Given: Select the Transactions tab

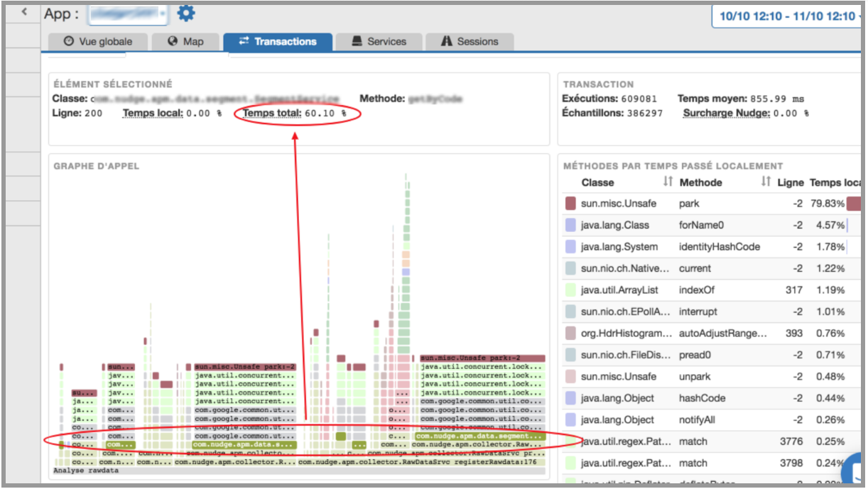Looking at the screenshot, I should pos(278,41).
